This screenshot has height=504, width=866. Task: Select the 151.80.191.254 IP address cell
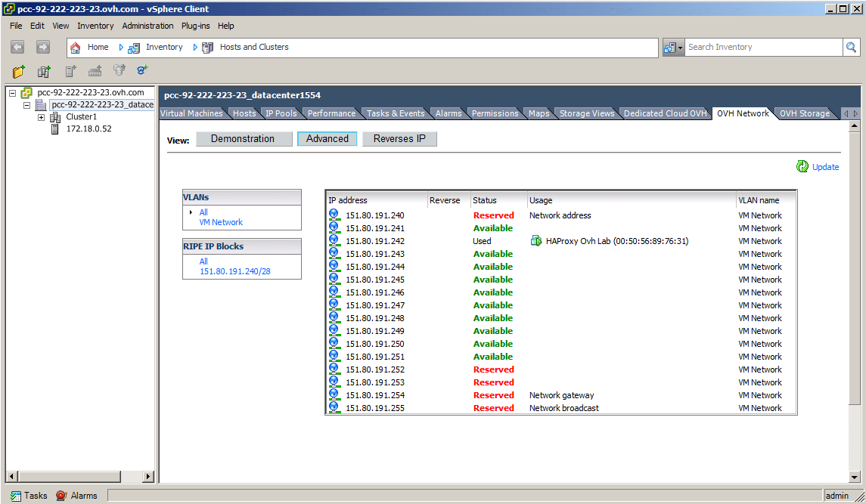[x=375, y=395]
